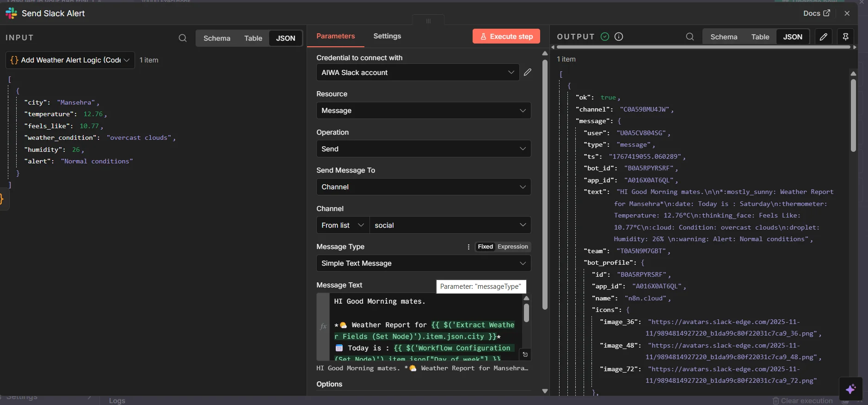
Task: Open the AI assistant sparkle button
Action: coord(851,389)
